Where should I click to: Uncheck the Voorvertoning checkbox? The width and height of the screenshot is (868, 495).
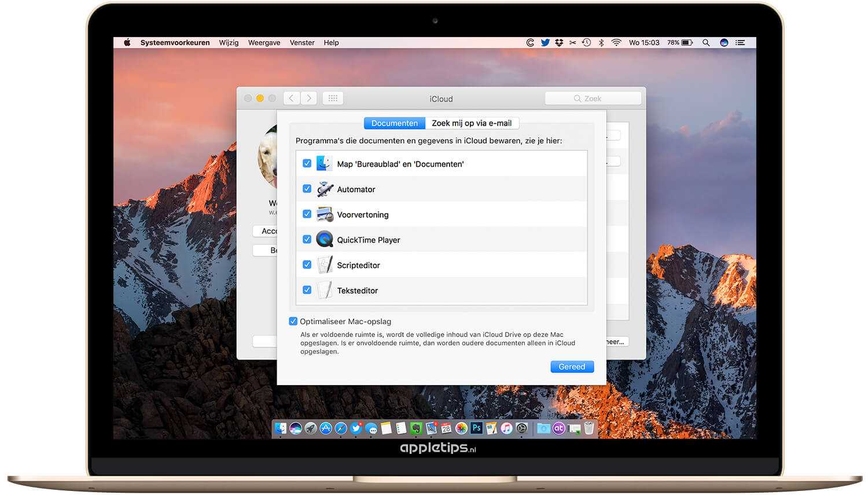307,214
